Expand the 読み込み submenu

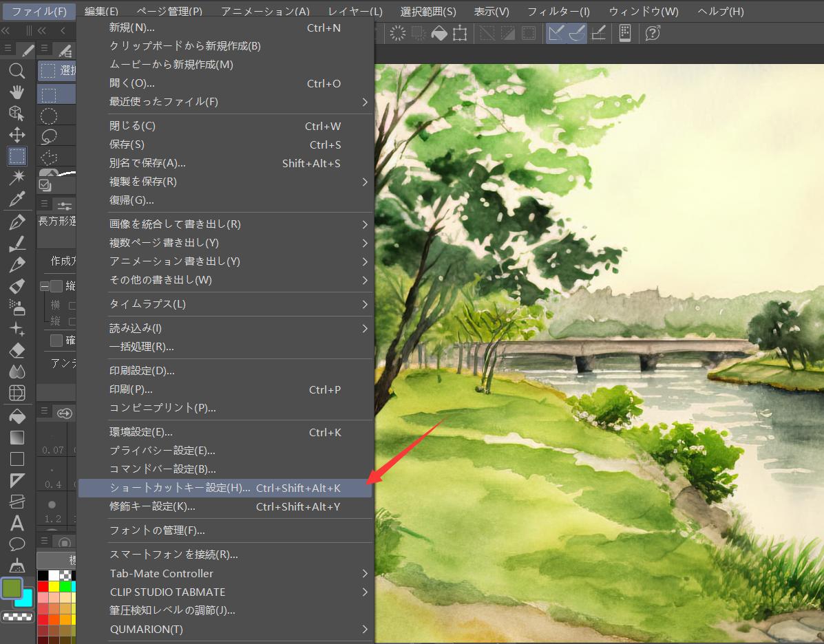tap(225, 328)
